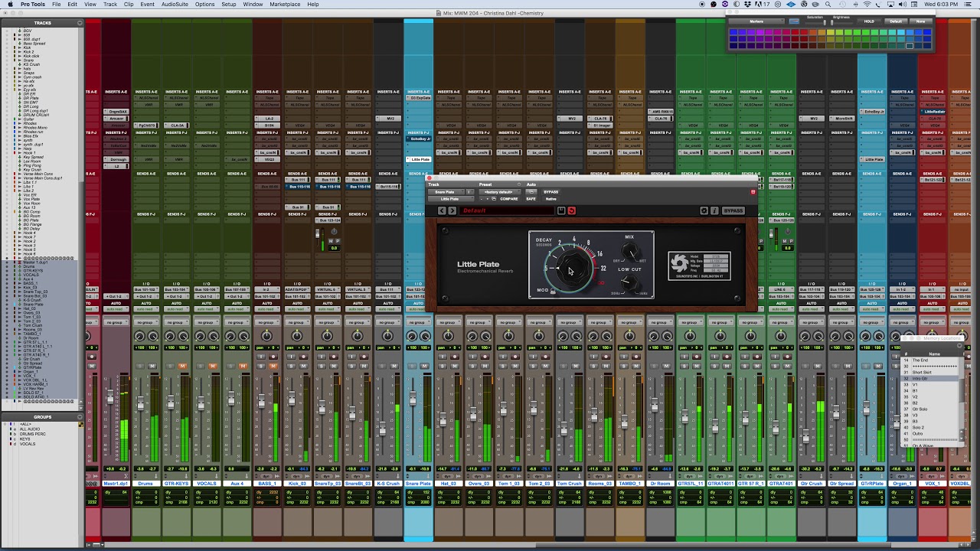Open automation mode selector on Drums
Screen dimensions: 980x551
[x=145, y=308]
